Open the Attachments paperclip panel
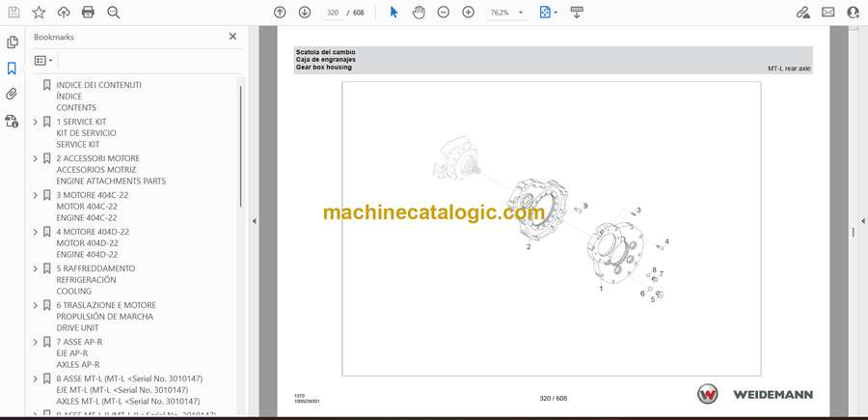Viewport: 868px width, 420px height. 12,95
